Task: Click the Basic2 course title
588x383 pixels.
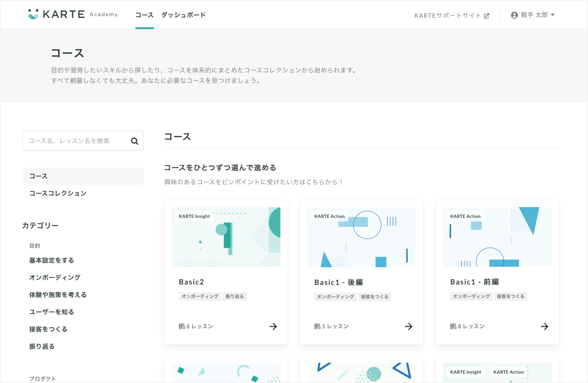Action: pyautogui.click(x=191, y=282)
